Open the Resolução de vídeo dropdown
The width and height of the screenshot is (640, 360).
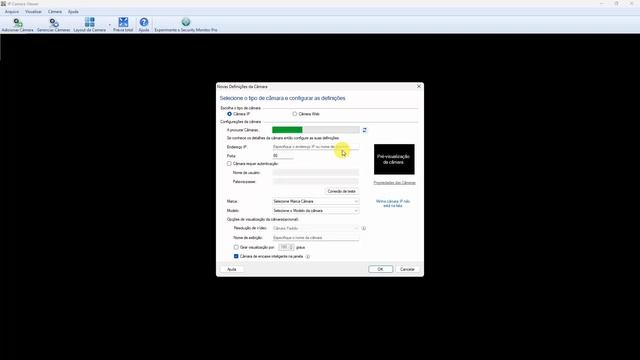tap(316, 228)
